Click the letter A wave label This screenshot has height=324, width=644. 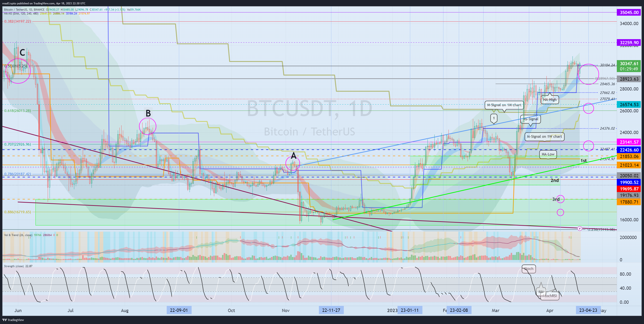coord(294,155)
